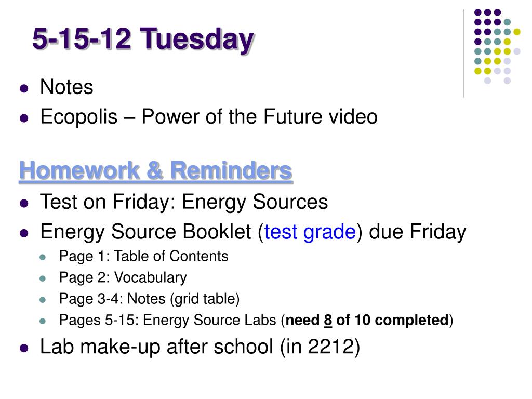This screenshot has height=399, width=532.
Task: Click the decorative colored dot grid graphic
Action: click(497, 46)
